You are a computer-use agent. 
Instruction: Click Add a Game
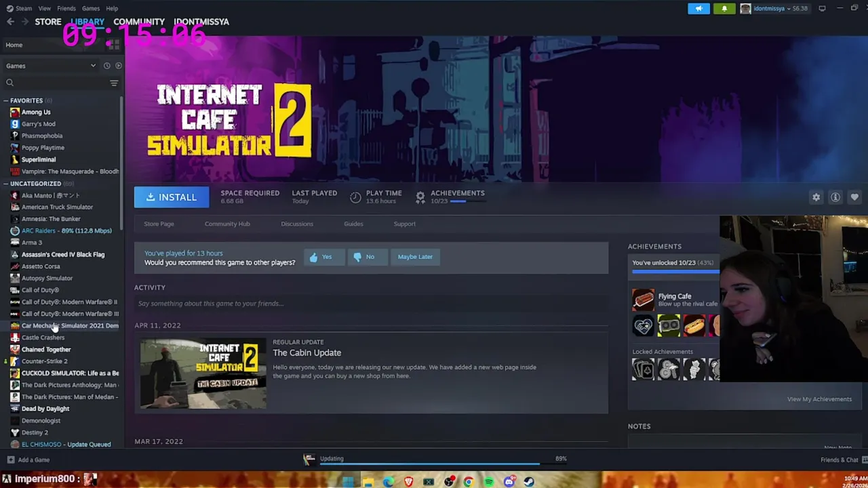pyautogui.click(x=28, y=460)
